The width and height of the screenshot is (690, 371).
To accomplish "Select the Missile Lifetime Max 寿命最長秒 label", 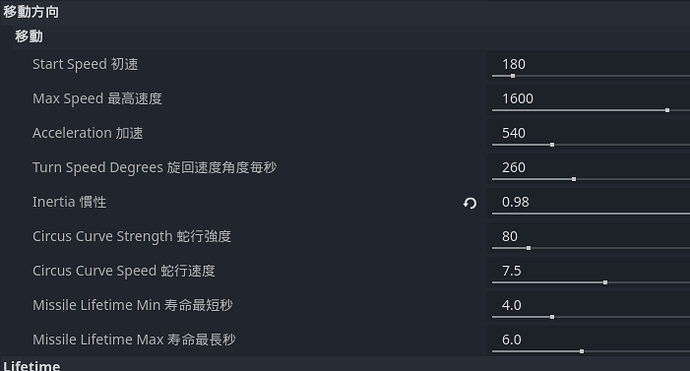I will (x=134, y=340).
